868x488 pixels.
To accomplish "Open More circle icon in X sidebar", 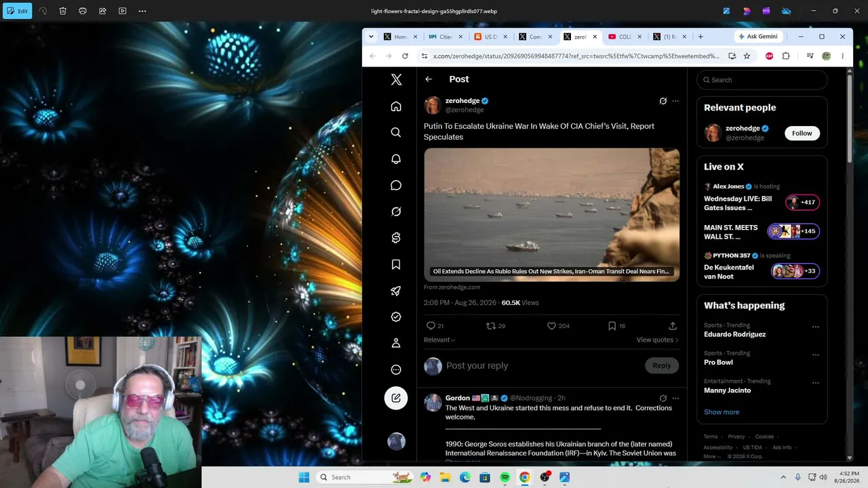I will point(396,369).
